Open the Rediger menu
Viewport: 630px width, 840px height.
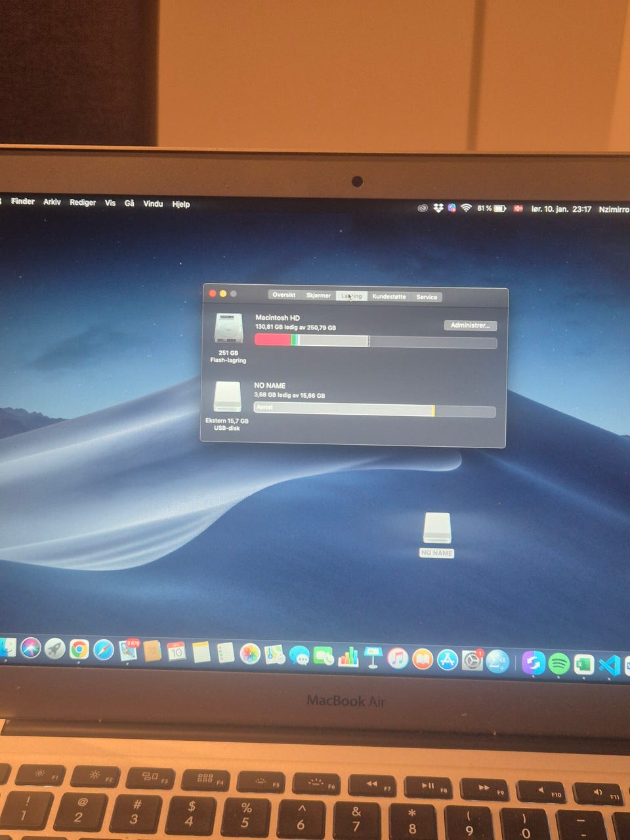click(x=83, y=202)
